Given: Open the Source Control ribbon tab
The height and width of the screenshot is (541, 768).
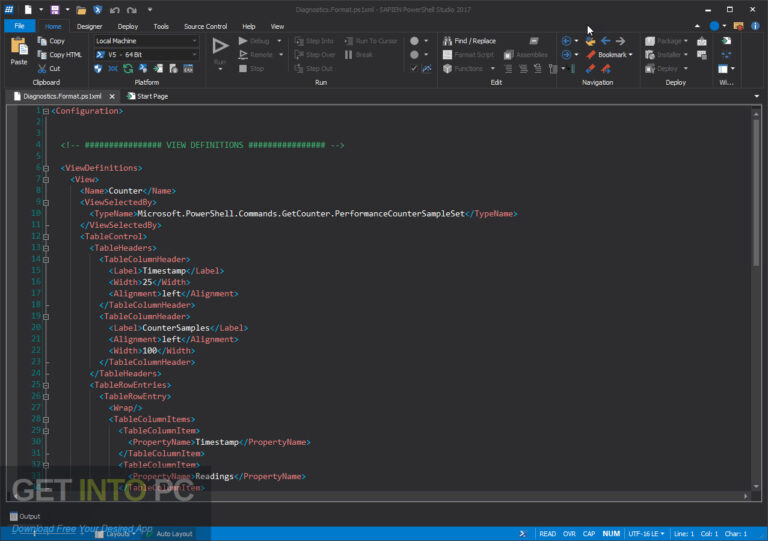Looking at the screenshot, I should click(205, 26).
